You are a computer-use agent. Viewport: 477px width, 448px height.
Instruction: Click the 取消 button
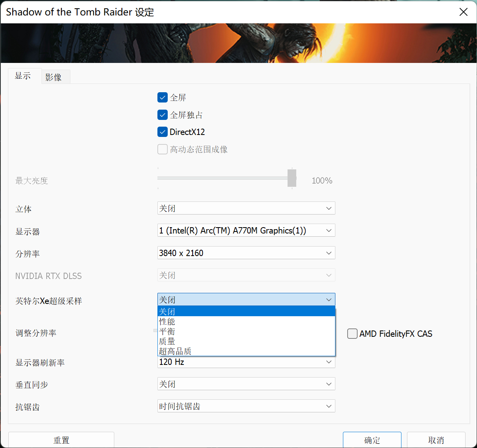pos(436,440)
